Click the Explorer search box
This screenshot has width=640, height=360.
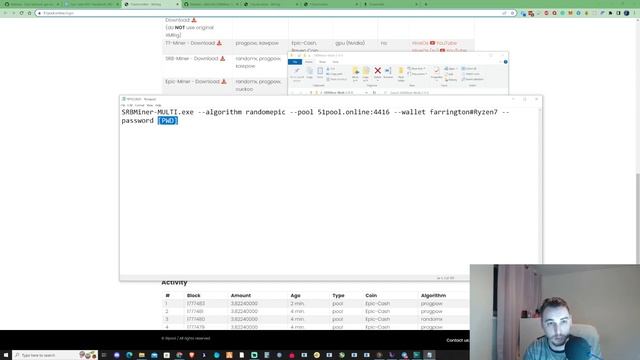point(445,93)
